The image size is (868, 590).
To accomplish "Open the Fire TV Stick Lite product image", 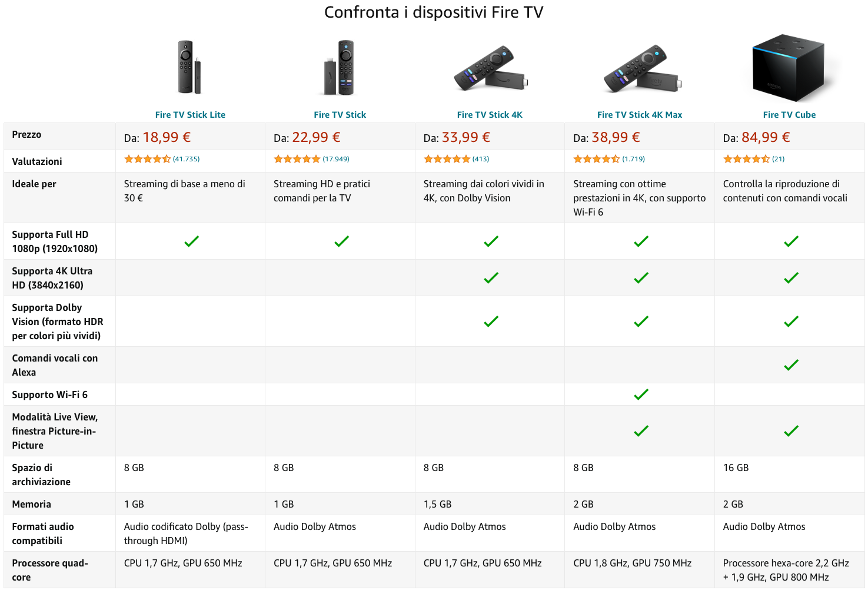I will pyautogui.click(x=189, y=67).
